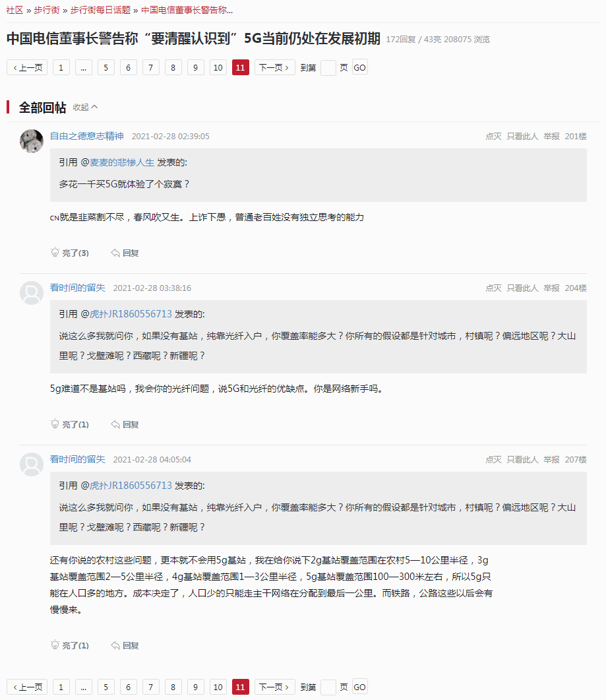Open quoted user 麦麦的悲惨人生

[x=122, y=162]
